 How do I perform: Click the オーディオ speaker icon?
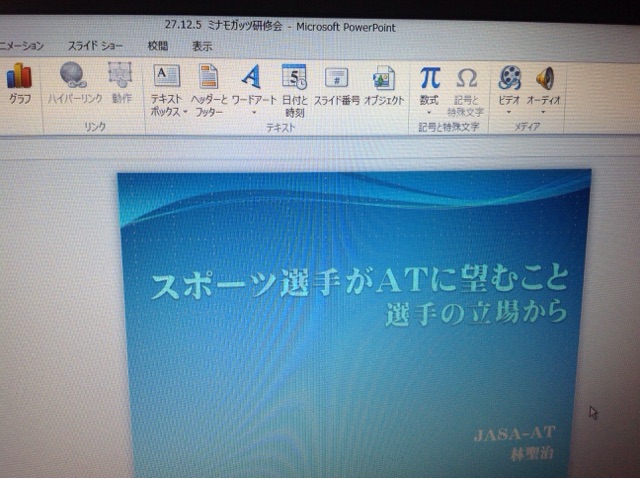[545, 78]
